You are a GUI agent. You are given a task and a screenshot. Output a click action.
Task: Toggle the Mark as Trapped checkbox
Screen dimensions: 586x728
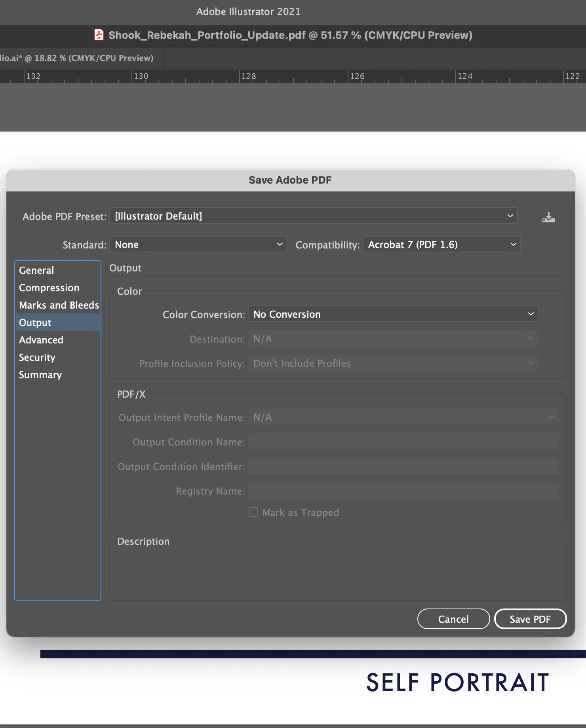[253, 512]
